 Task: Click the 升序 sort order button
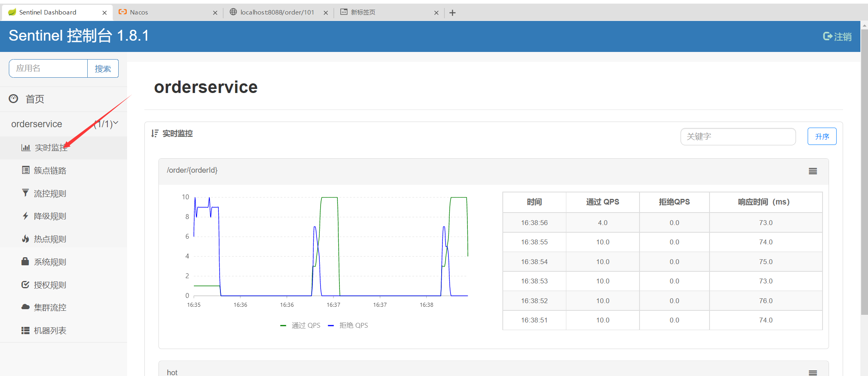[x=822, y=136]
